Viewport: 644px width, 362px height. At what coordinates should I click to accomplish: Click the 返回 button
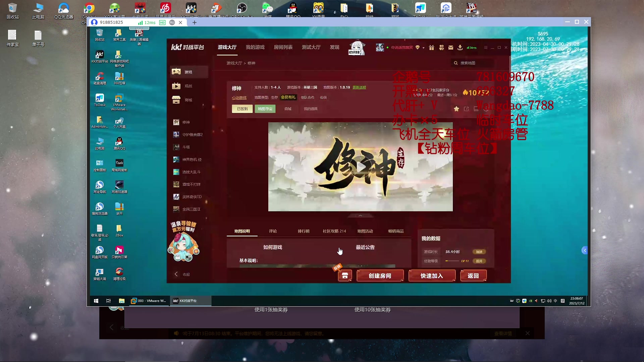(x=473, y=276)
